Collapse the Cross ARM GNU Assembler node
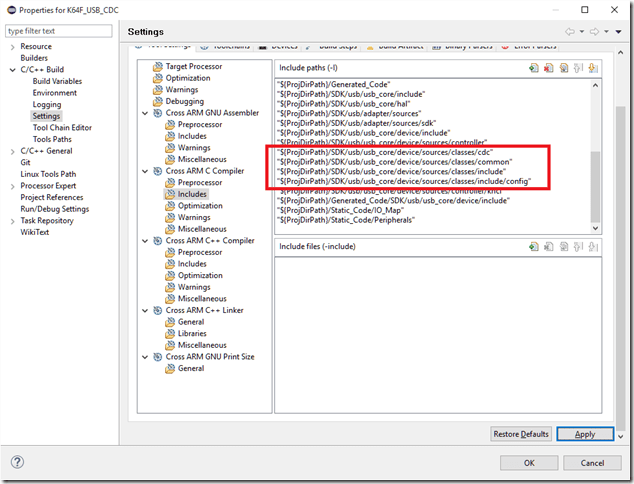This screenshot has height=484, width=634. [x=145, y=113]
